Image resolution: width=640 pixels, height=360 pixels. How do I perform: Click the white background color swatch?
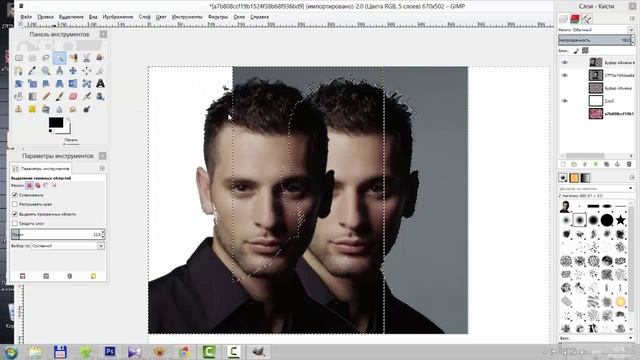67,130
